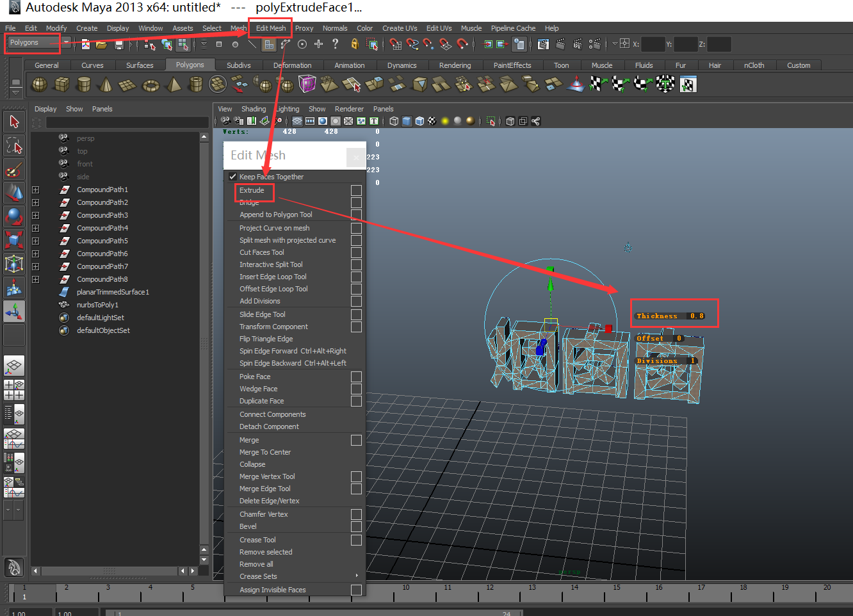Screen dimensions: 853x616
Task: Enable textured display checker ball icon
Action: point(432,121)
